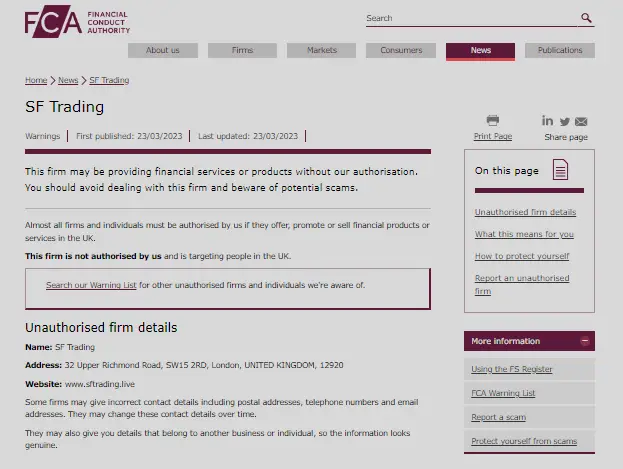Click the Name: SF Trading line
The width and height of the screenshot is (623, 469).
coord(60,347)
